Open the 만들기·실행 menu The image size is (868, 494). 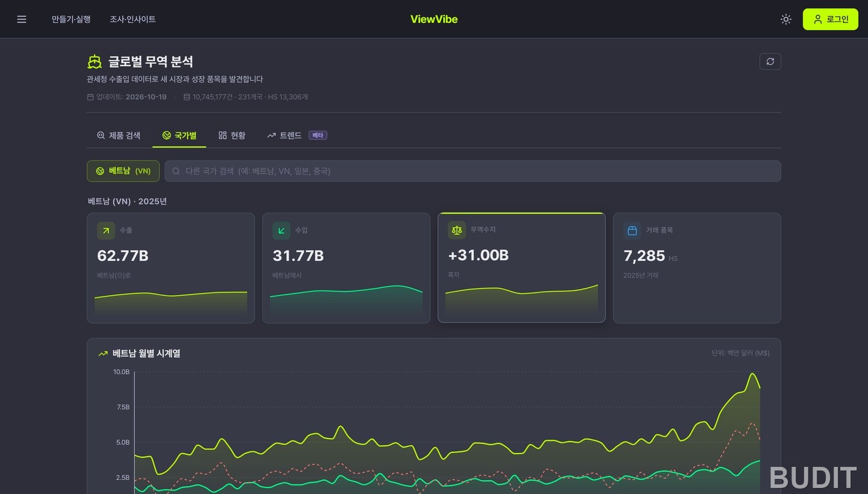[71, 19]
